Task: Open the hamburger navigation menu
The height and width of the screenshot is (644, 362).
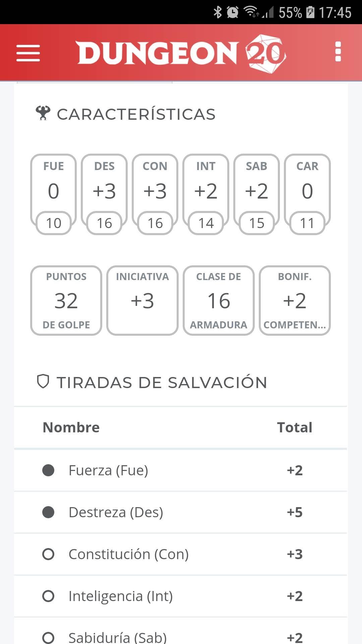Action: [x=28, y=53]
